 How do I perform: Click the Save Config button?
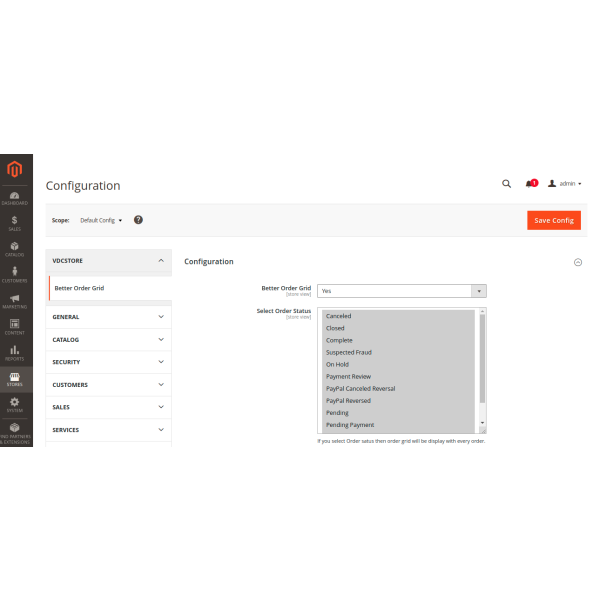pos(553,220)
